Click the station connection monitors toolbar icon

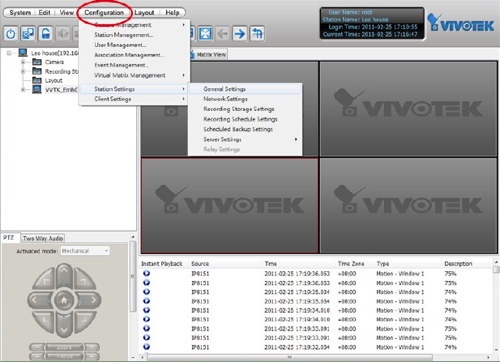(x=28, y=34)
